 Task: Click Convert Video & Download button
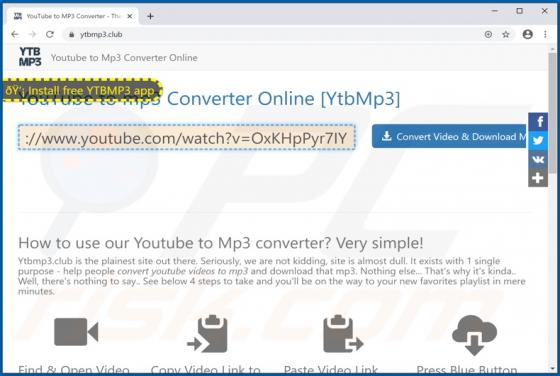pyautogui.click(x=449, y=136)
